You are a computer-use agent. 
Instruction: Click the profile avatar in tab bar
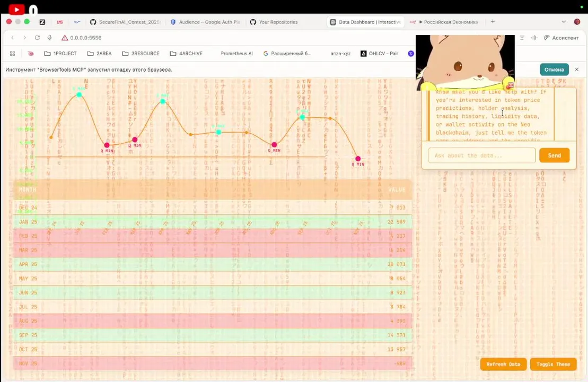(577, 22)
